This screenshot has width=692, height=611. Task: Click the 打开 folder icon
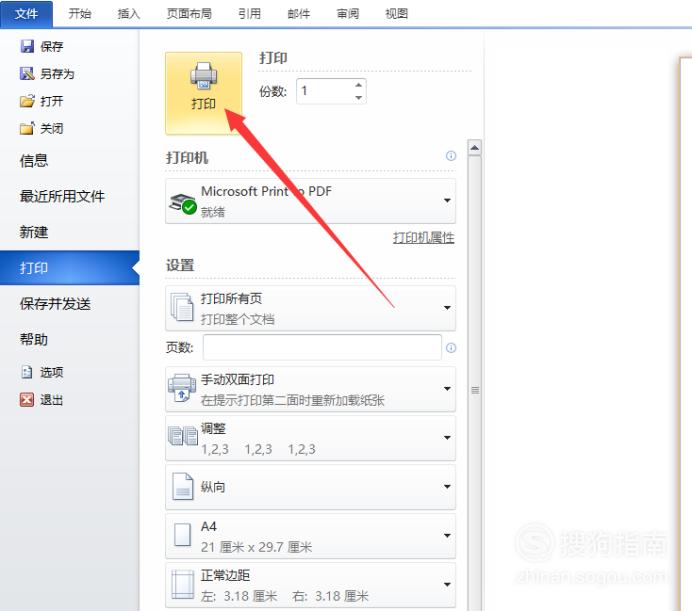(27, 101)
